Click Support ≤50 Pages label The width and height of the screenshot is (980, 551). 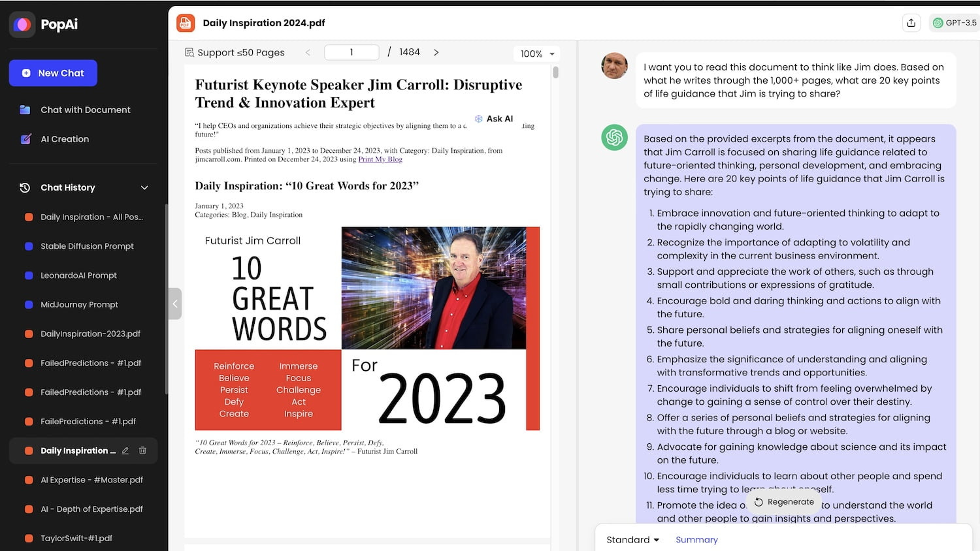coord(240,52)
